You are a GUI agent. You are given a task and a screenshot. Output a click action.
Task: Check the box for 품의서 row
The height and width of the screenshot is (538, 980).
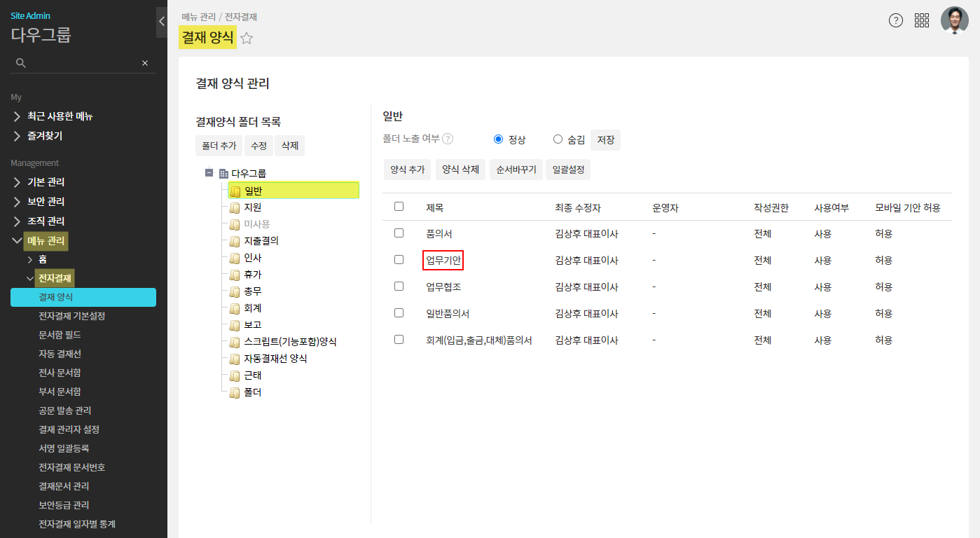399,233
